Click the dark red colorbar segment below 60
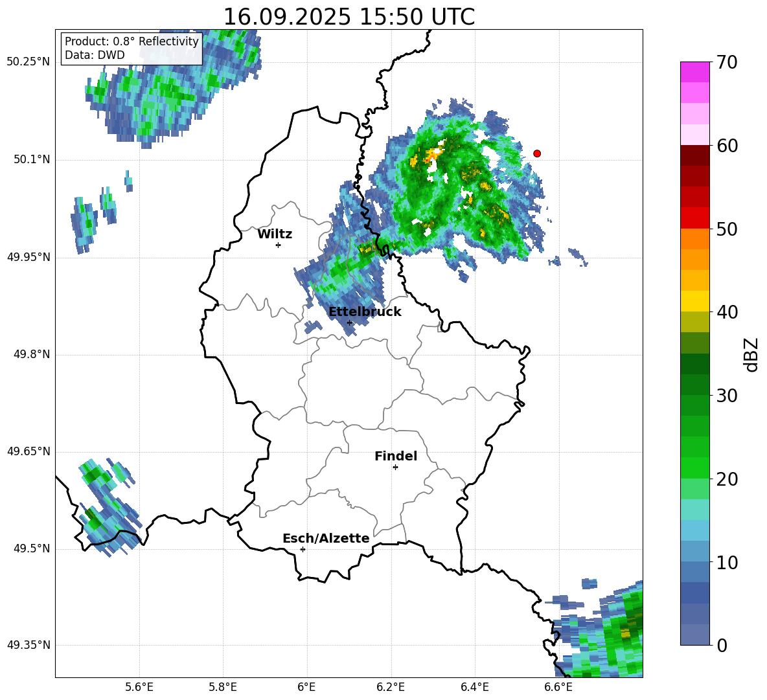Image resolution: width=767 pixels, height=700 pixels. (694, 155)
